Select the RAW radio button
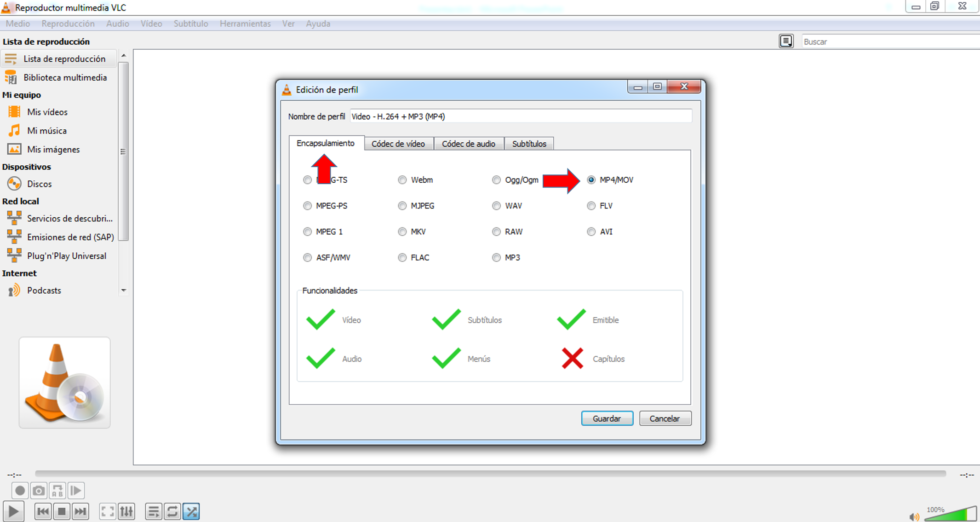Image resolution: width=980 pixels, height=522 pixels. [496, 232]
